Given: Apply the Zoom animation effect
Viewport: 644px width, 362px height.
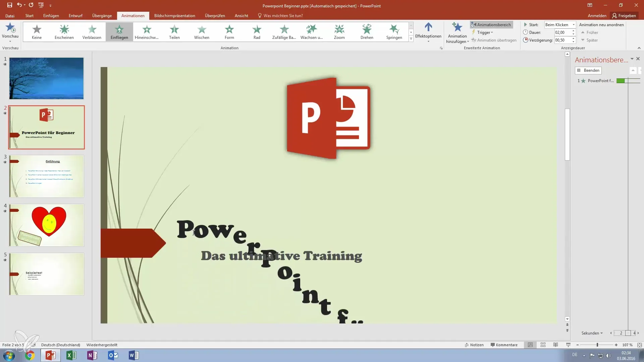Looking at the screenshot, I should [x=339, y=32].
